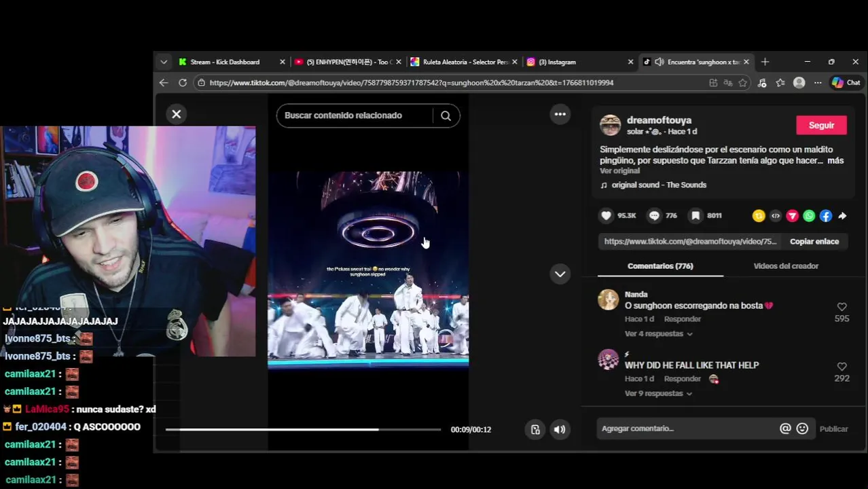The image size is (868, 489).
Task: Open Copilot Chat button
Action: pos(846,83)
